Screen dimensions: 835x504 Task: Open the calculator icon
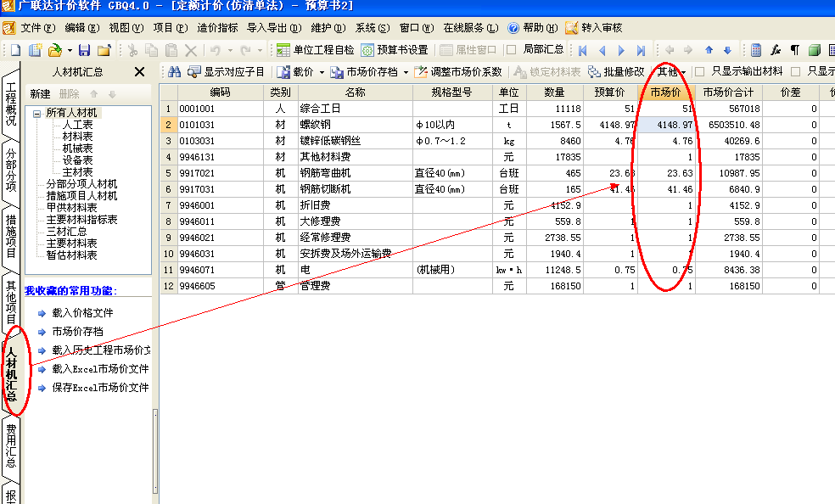tap(755, 50)
